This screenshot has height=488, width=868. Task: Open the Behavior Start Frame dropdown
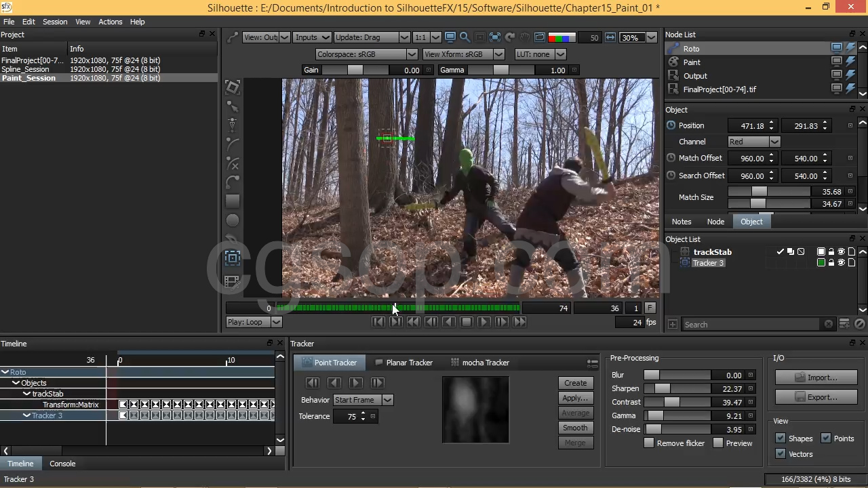[363, 400]
